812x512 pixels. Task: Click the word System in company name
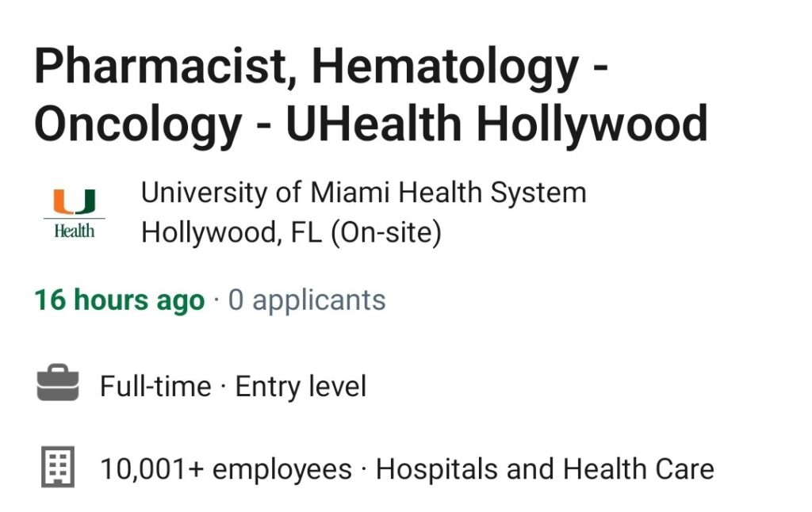(x=538, y=193)
